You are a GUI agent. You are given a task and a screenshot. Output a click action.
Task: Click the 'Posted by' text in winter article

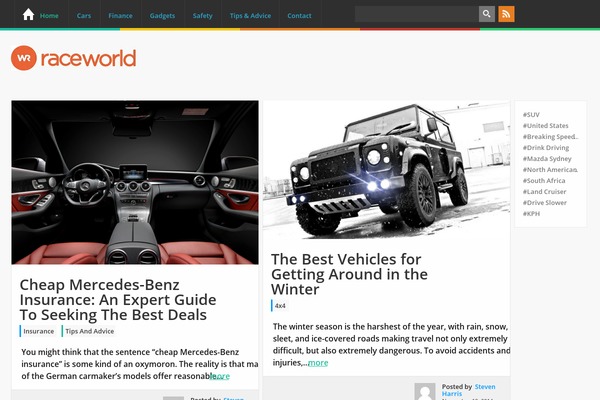click(457, 387)
